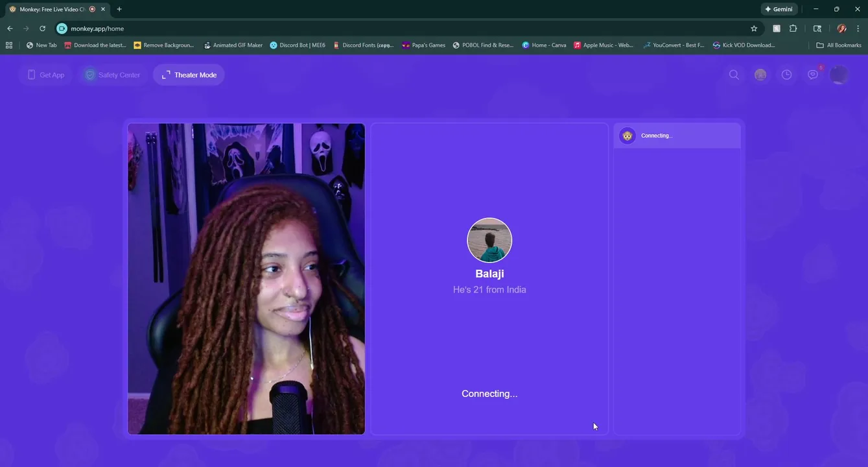Viewport: 868px width, 467px height.
Task: Open the Animated GIF Maker bookmark
Action: (x=233, y=45)
